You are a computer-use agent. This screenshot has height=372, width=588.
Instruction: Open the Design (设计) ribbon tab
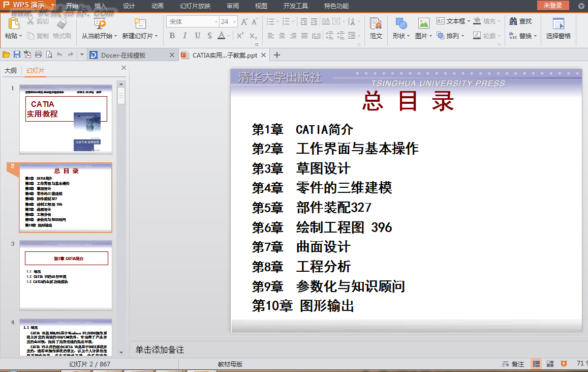(x=129, y=6)
